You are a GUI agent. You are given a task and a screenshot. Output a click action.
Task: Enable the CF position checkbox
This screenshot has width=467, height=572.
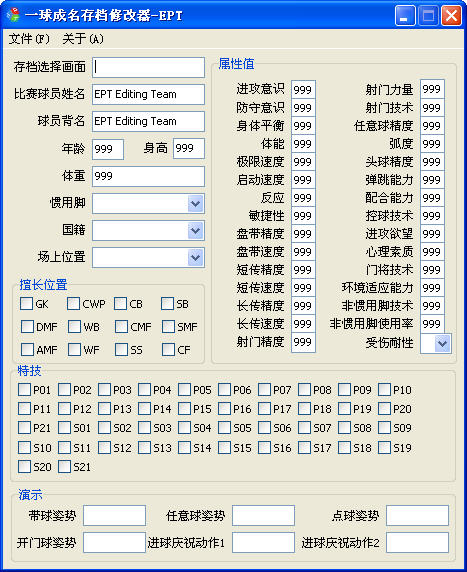[169, 349]
